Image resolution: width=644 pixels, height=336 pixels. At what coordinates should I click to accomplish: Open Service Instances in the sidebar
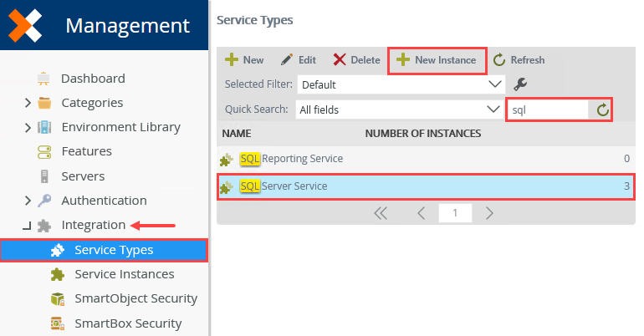tap(125, 274)
